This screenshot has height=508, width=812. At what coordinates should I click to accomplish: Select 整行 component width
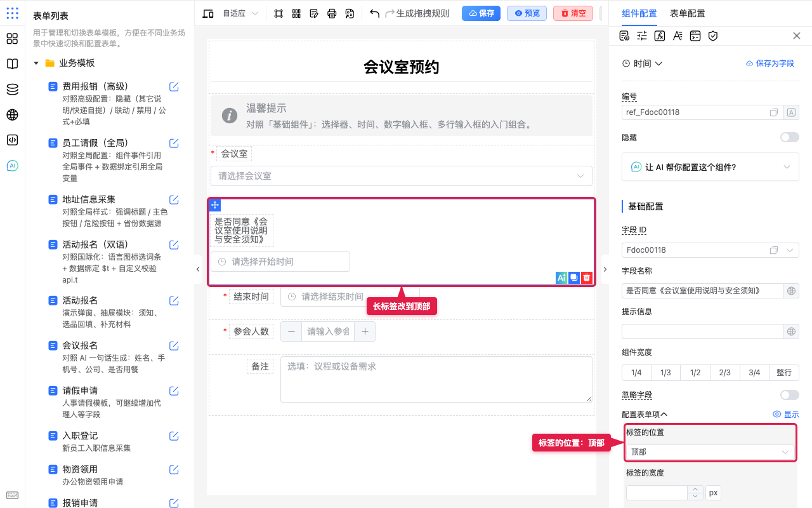click(x=784, y=373)
